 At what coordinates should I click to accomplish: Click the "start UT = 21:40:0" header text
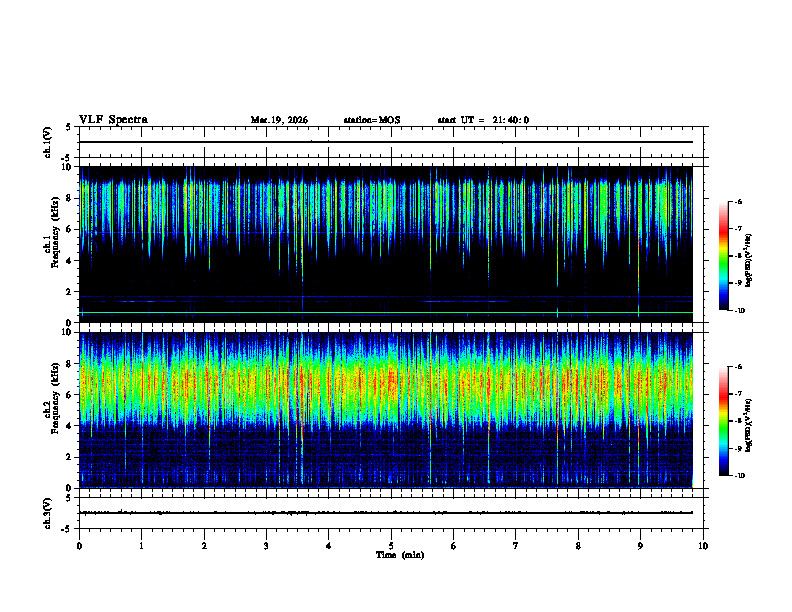point(483,120)
